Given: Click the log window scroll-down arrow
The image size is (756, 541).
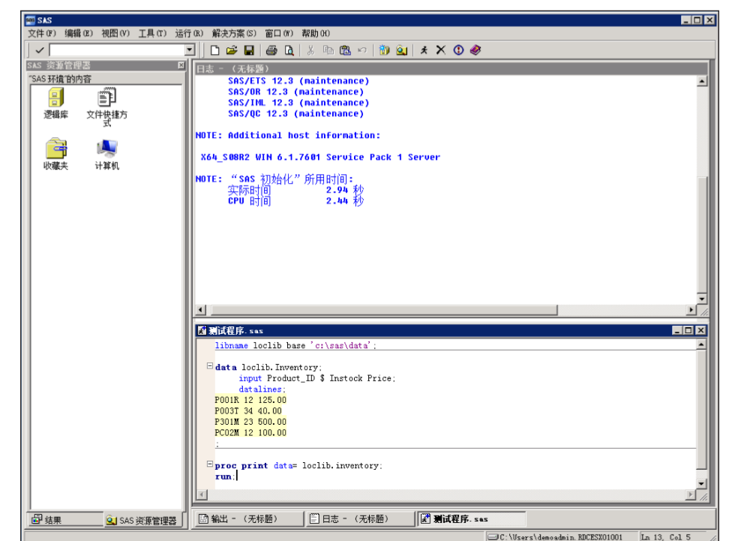Looking at the screenshot, I should [702, 299].
